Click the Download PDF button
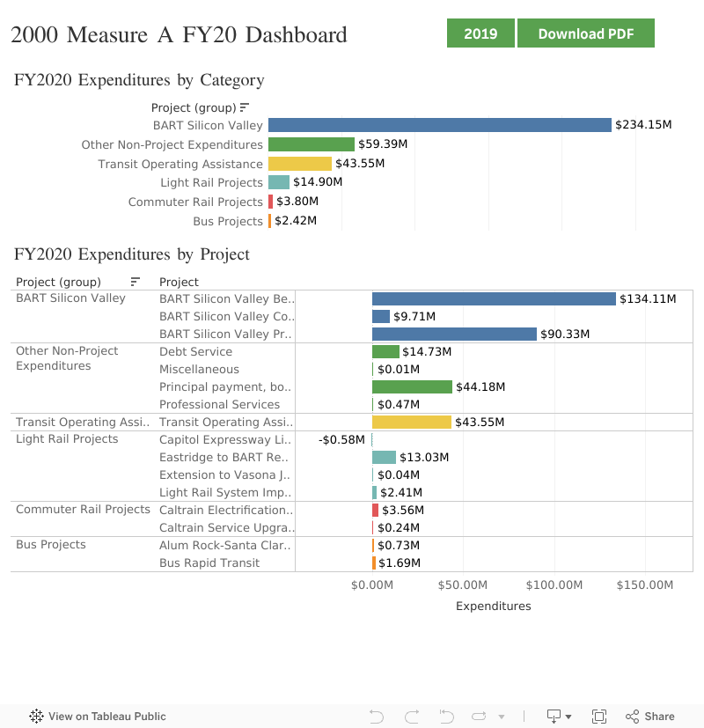Image resolution: width=704 pixels, height=728 pixels. point(586,33)
